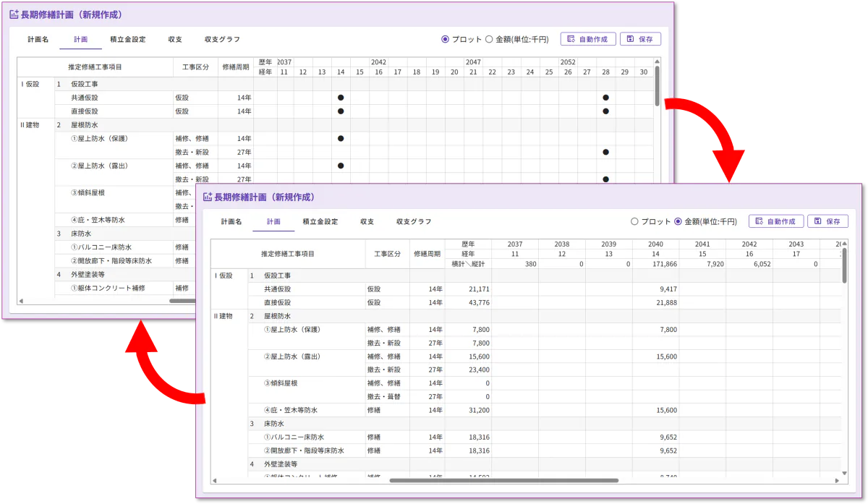
Task: Open 計画名 tab in front window
Action: (231, 221)
